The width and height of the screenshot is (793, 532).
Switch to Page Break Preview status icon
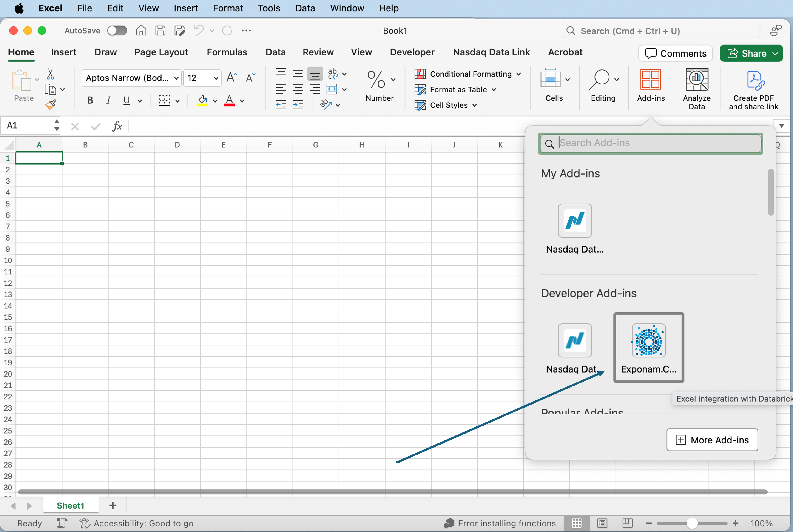click(627, 523)
